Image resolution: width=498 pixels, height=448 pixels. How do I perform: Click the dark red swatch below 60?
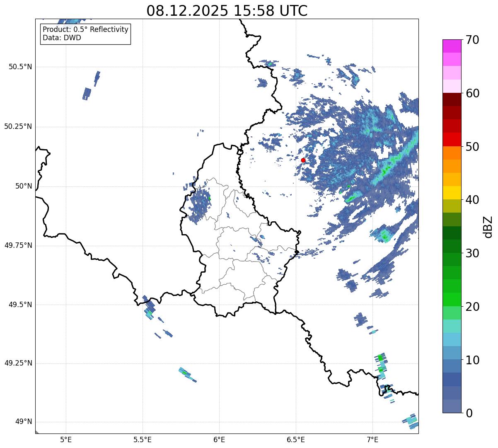coord(452,99)
